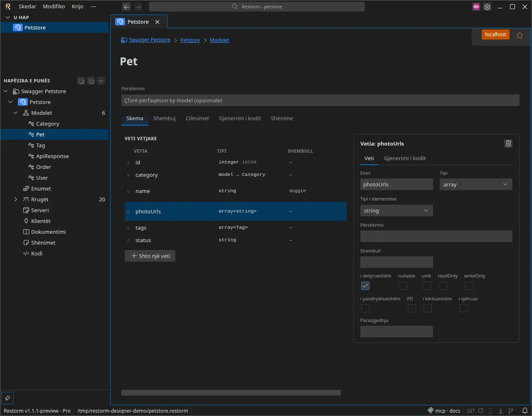
Task: Click mcp · docs in status bar
Action: [x=444, y=411]
